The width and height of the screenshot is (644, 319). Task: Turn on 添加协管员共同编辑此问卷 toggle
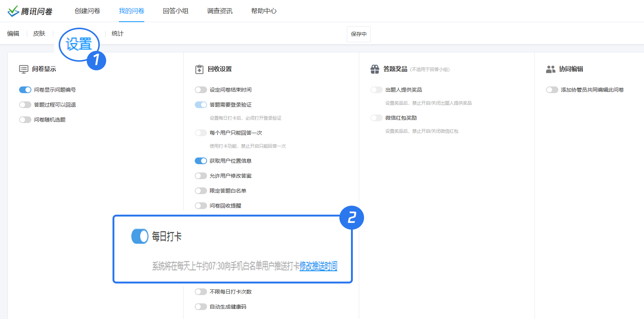(552, 90)
